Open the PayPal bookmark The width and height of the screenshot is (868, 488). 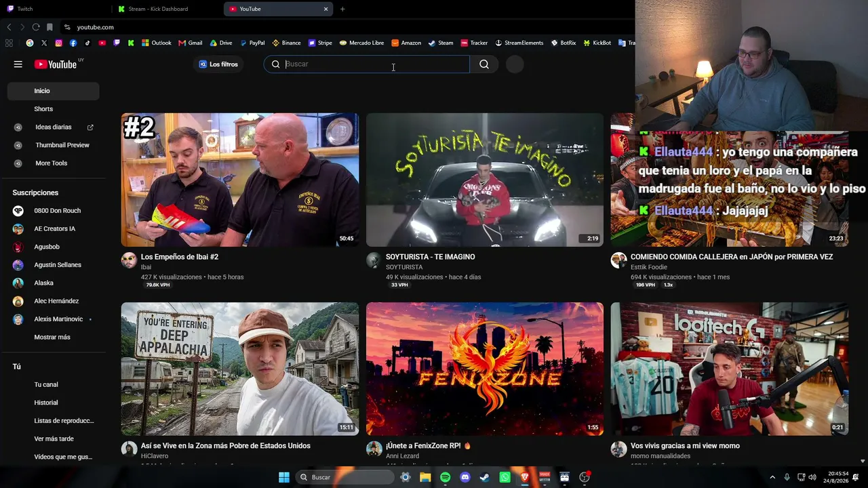pyautogui.click(x=252, y=43)
